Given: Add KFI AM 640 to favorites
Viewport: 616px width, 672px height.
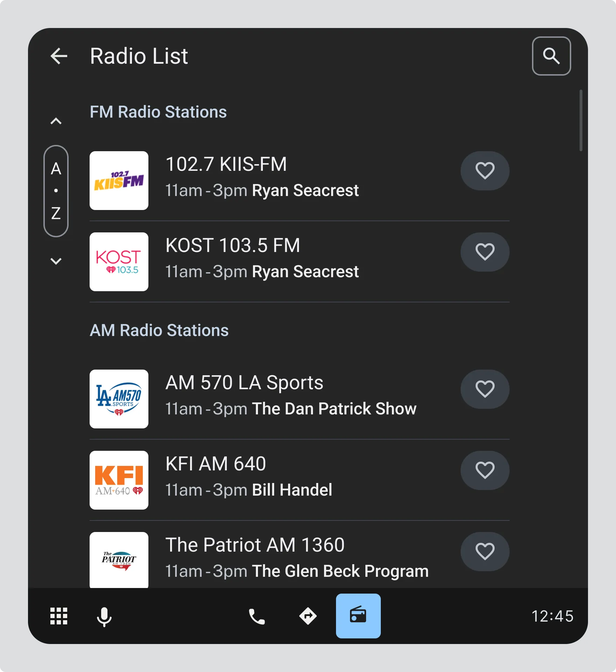Looking at the screenshot, I should pyautogui.click(x=485, y=470).
